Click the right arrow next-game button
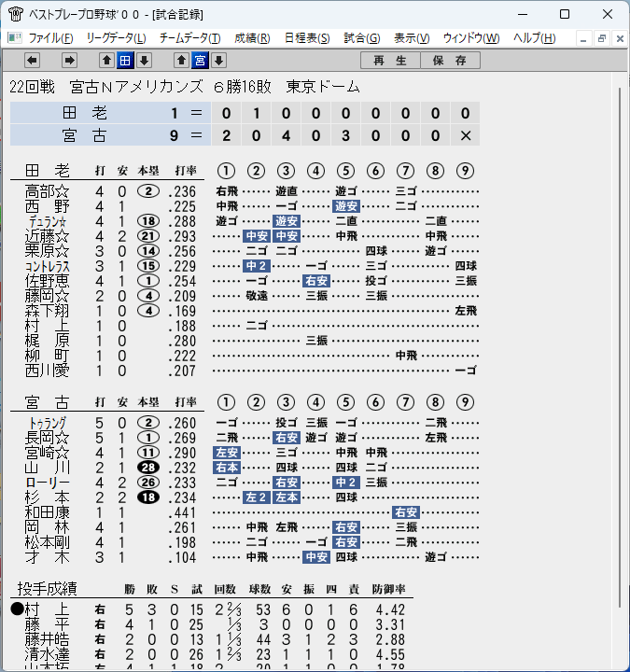The width and height of the screenshot is (630, 672). point(69,61)
